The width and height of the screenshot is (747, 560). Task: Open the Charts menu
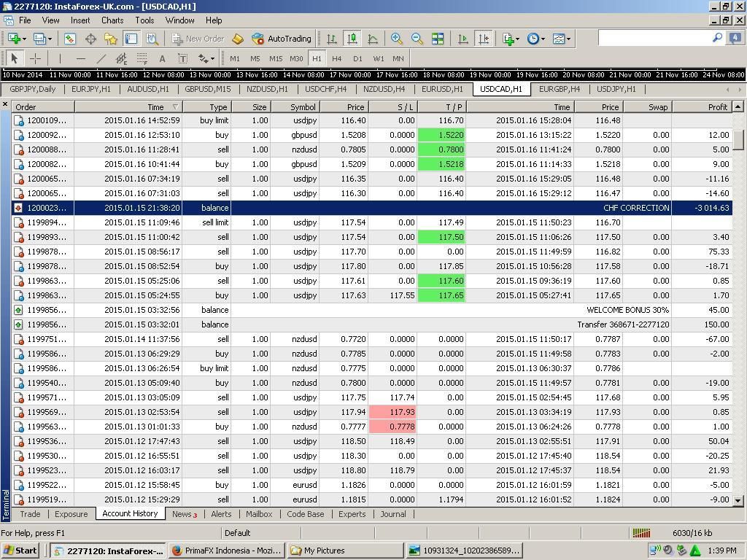112,20
